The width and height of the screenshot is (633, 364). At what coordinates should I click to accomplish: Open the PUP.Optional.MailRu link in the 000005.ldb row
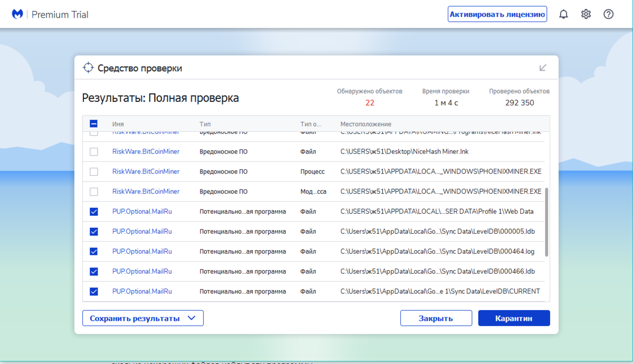[x=142, y=231]
